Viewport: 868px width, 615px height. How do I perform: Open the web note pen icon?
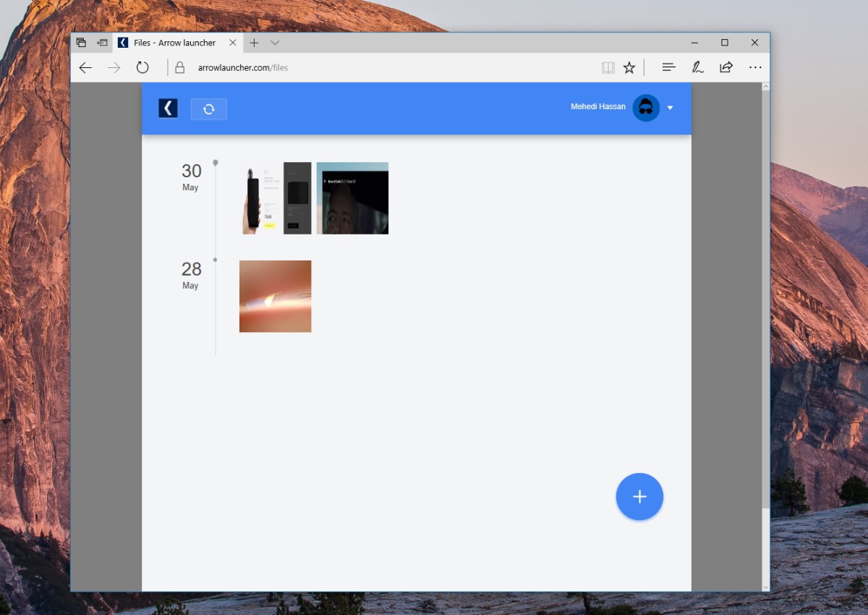click(697, 67)
